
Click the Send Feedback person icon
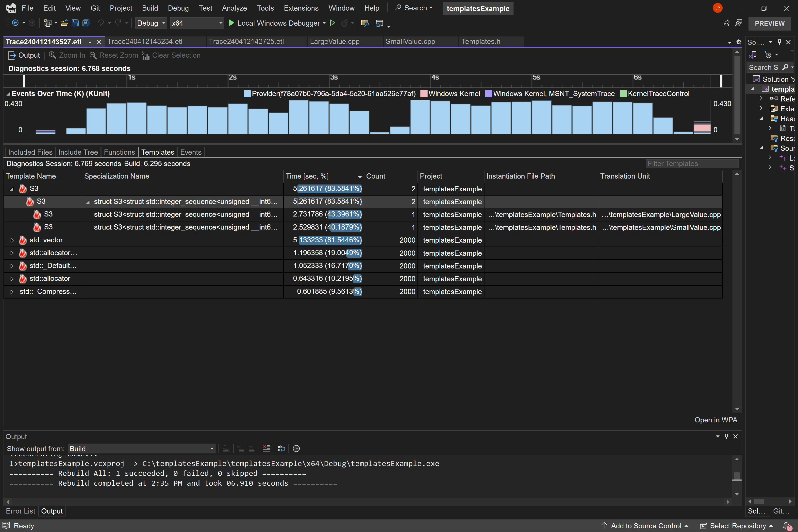tap(739, 23)
